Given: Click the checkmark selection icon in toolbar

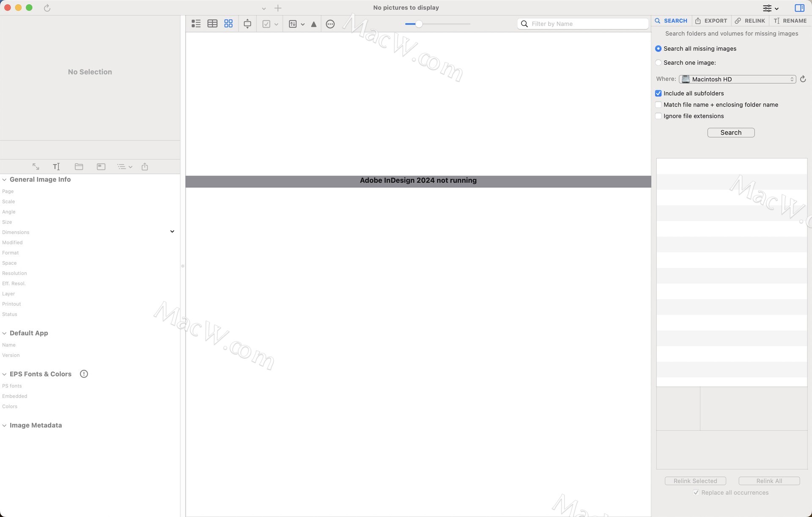Looking at the screenshot, I should point(266,24).
